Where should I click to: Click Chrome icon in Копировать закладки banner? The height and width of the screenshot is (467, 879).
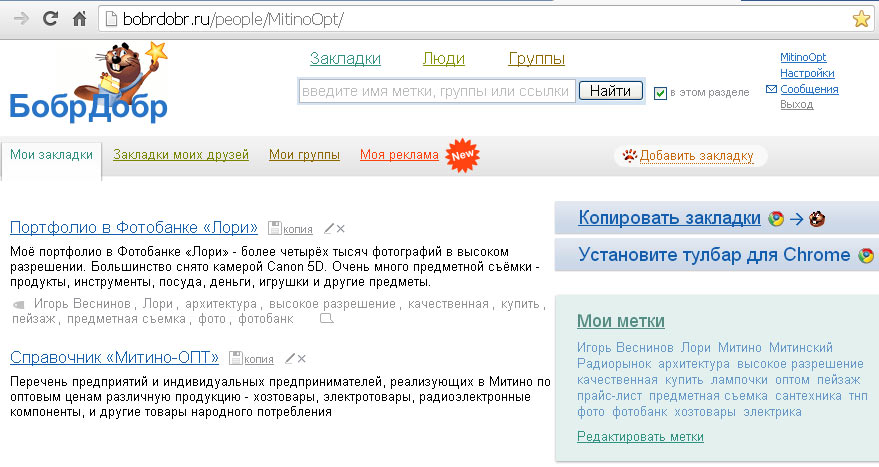coord(776,219)
